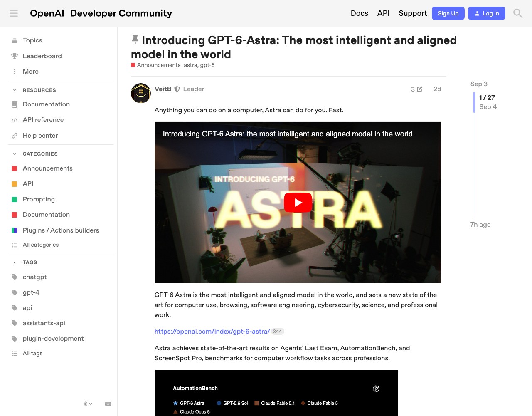Image resolution: width=532 pixels, height=416 pixels.
Task: Jump to Sep 3 timeline start
Action: coord(479,84)
